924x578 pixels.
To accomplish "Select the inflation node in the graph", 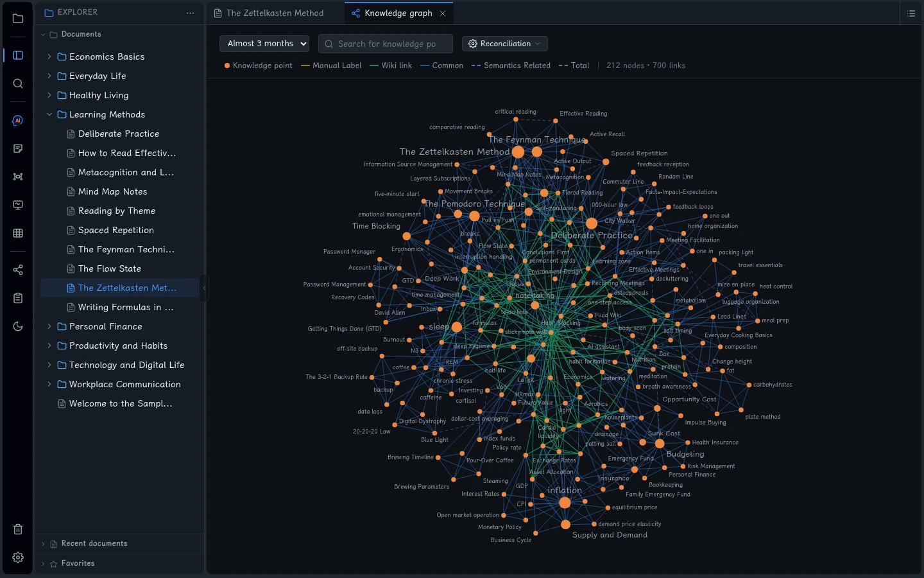I will click(x=565, y=502).
